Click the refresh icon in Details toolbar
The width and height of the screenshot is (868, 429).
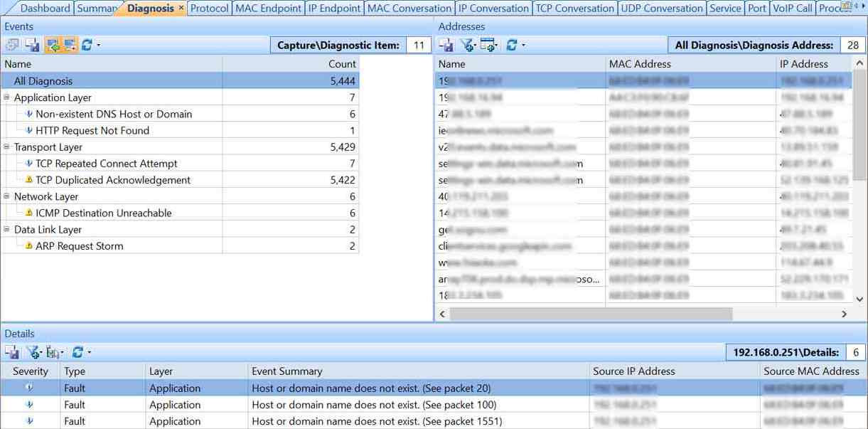click(x=77, y=352)
